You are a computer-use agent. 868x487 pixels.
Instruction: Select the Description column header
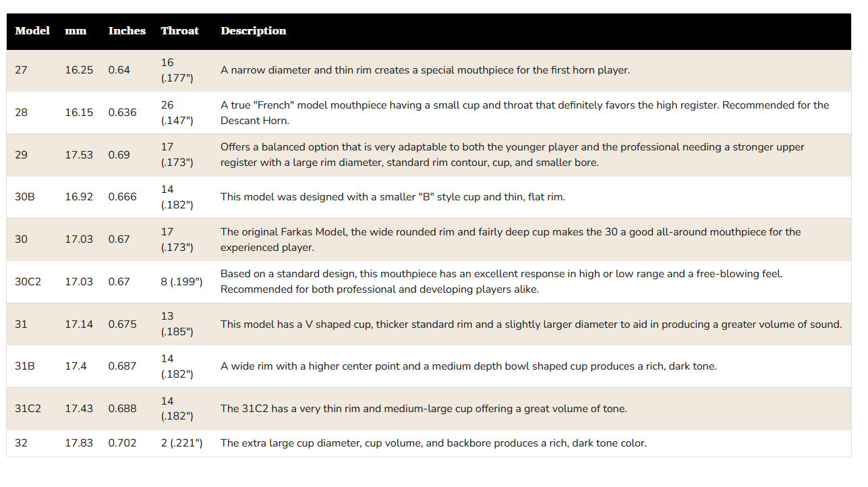coord(254,31)
